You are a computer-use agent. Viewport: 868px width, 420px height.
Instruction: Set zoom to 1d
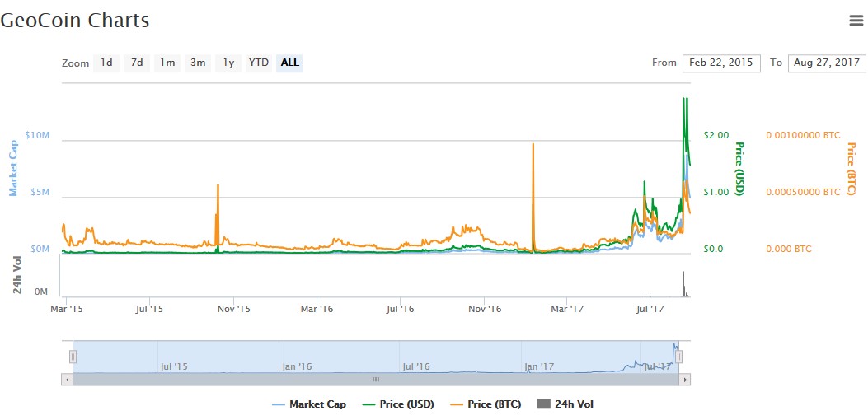[x=106, y=63]
